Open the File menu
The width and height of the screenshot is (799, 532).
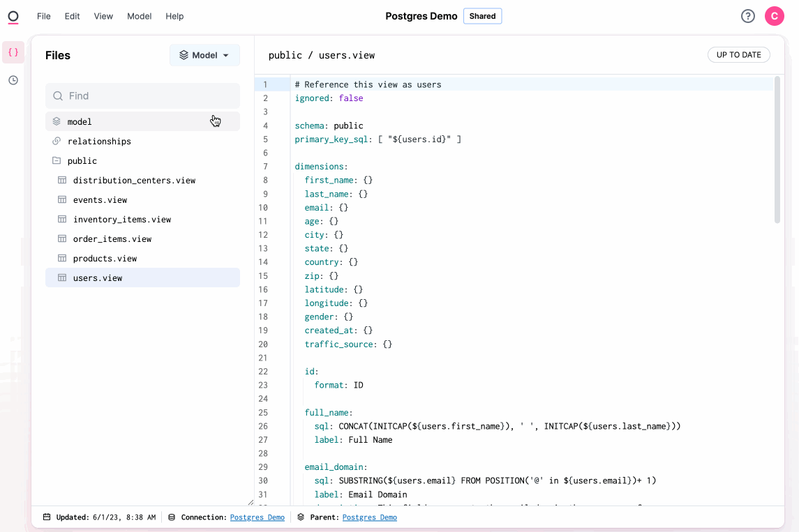click(44, 16)
